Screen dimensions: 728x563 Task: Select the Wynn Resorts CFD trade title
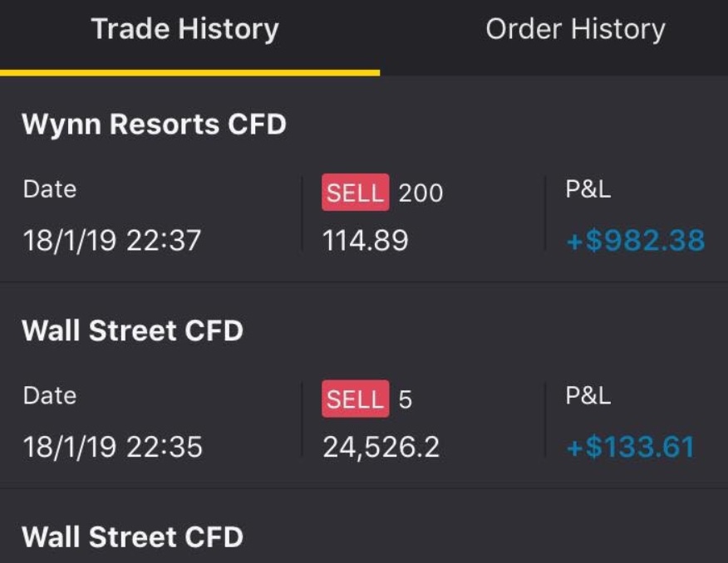154,125
